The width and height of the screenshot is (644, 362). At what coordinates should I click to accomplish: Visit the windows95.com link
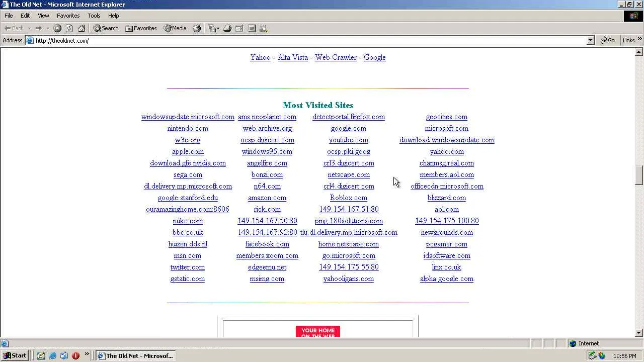[x=267, y=151]
